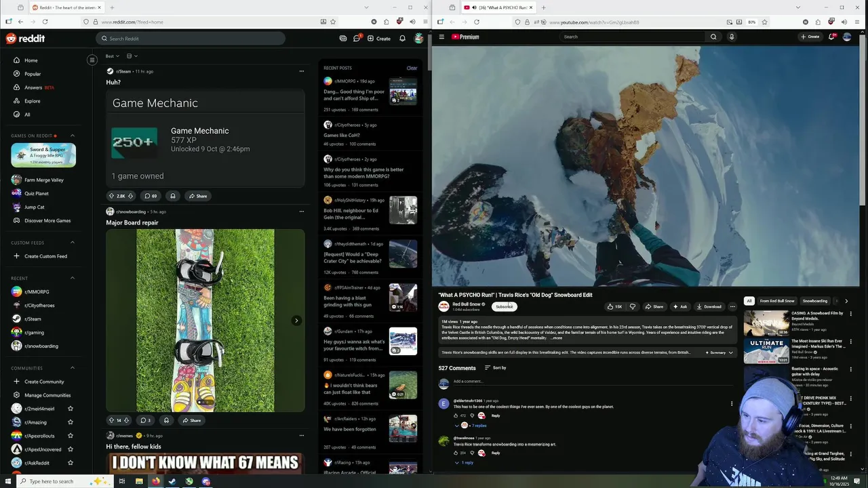Open 'CASINO. A Snowboard Film' thumbnail
868x488 pixels.
point(766,323)
